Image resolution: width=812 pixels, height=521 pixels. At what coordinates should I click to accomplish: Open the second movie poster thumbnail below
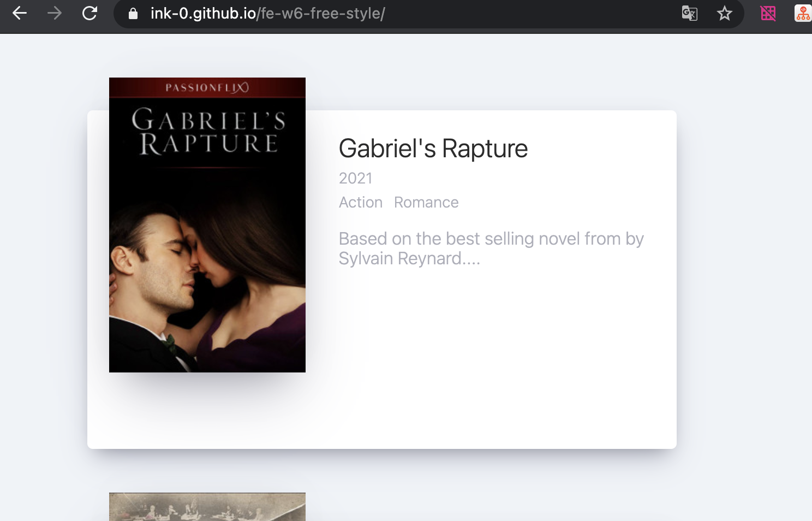point(207,507)
